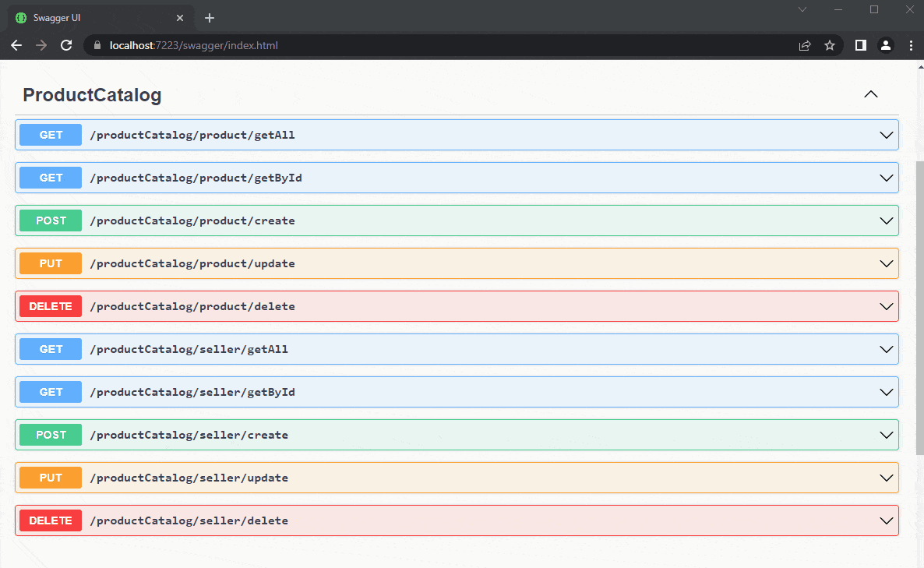Reload the Swagger page
Image resolution: width=924 pixels, height=568 pixels.
tap(66, 45)
